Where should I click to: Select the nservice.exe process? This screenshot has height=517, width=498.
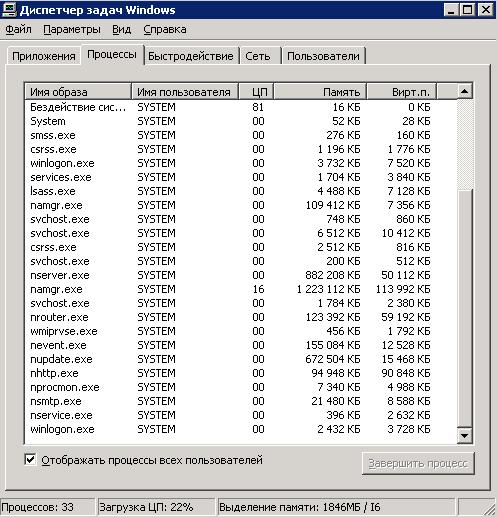tap(241, 415)
